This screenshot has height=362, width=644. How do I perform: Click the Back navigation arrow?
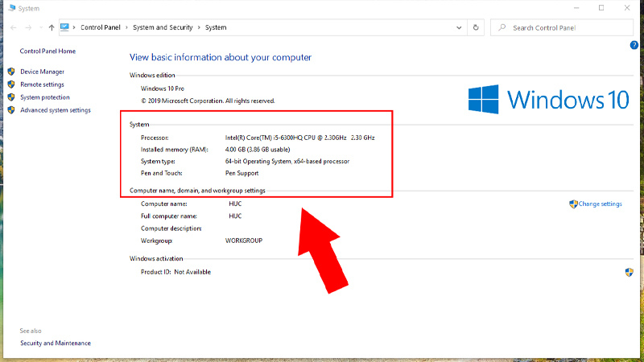pos(14,27)
